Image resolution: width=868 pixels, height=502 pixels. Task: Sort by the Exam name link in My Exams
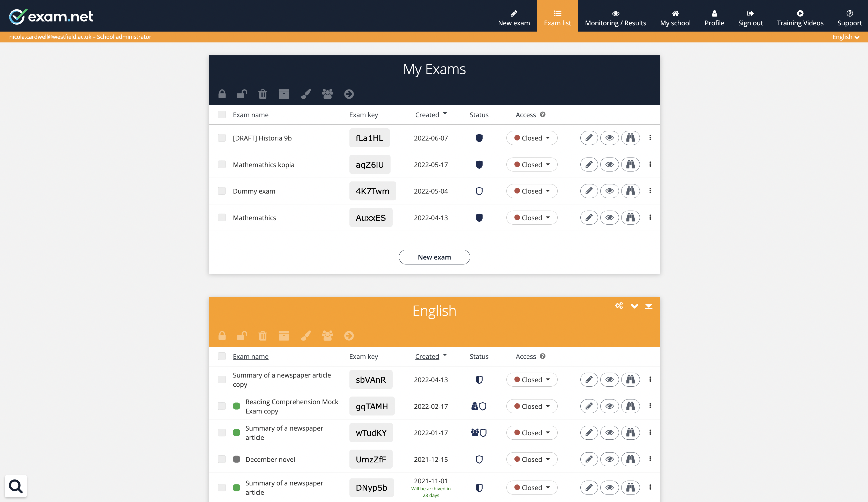(250, 115)
